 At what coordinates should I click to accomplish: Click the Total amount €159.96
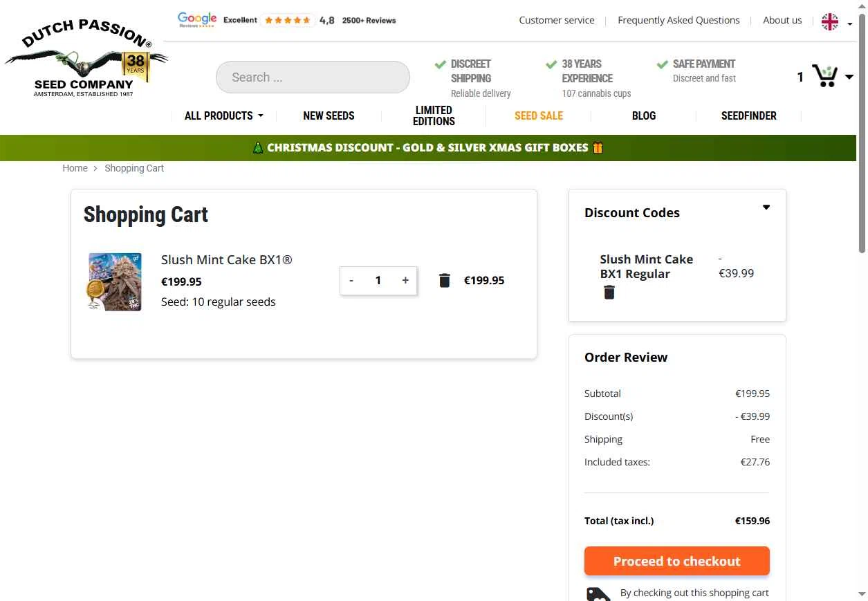[752, 521]
